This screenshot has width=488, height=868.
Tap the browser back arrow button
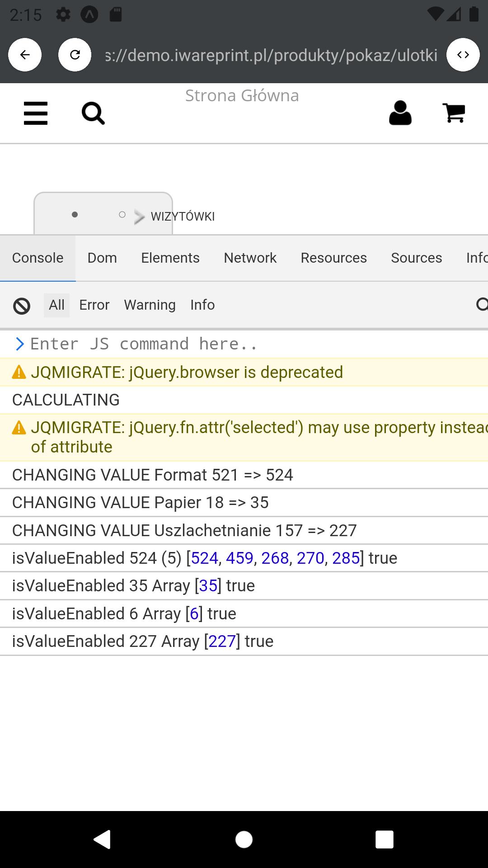[x=25, y=55]
